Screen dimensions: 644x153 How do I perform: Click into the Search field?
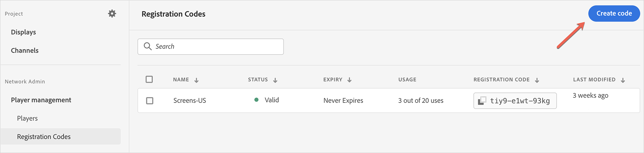pyautogui.click(x=217, y=47)
